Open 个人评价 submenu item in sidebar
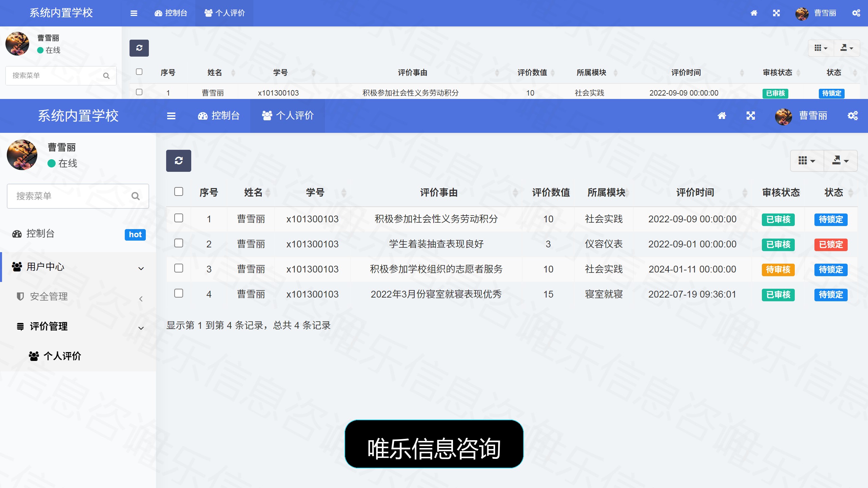This screenshot has width=868, height=488. (x=78, y=356)
